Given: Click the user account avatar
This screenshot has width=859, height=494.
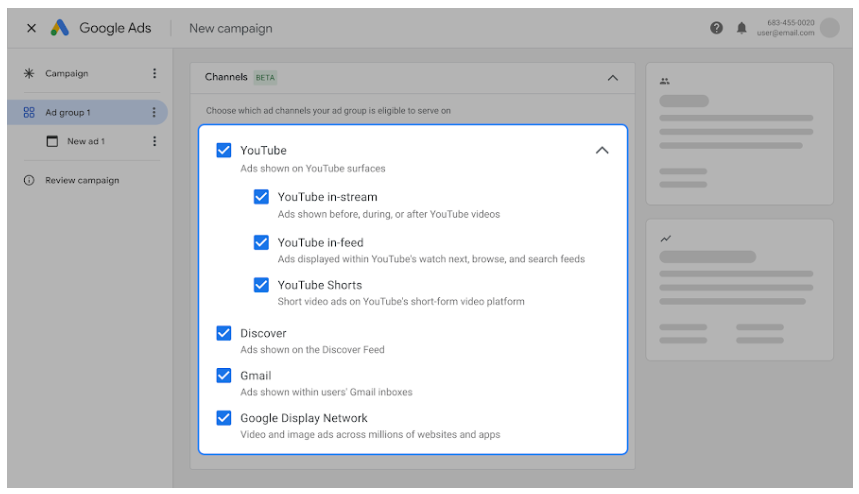Looking at the screenshot, I should coord(829,28).
